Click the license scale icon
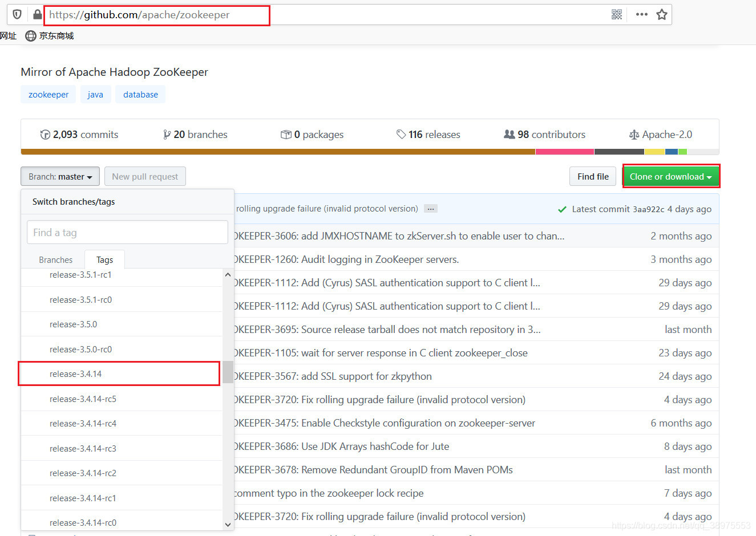The image size is (756, 536). point(634,135)
